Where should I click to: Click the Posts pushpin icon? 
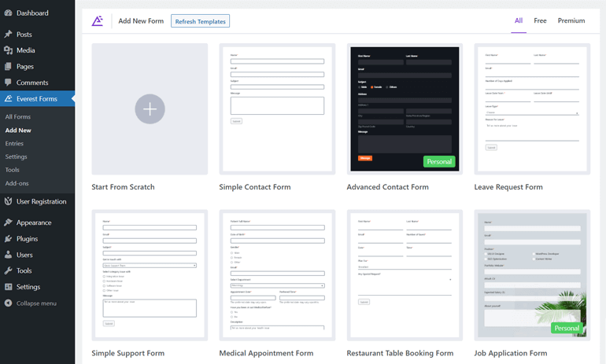click(x=8, y=35)
